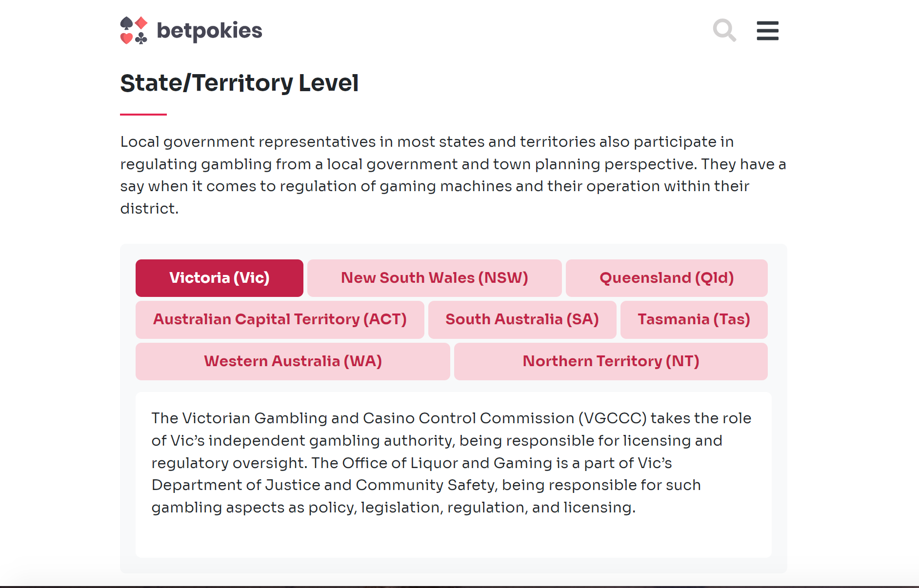The width and height of the screenshot is (919, 588).
Task: Open the search magnifier icon
Action: tap(724, 30)
